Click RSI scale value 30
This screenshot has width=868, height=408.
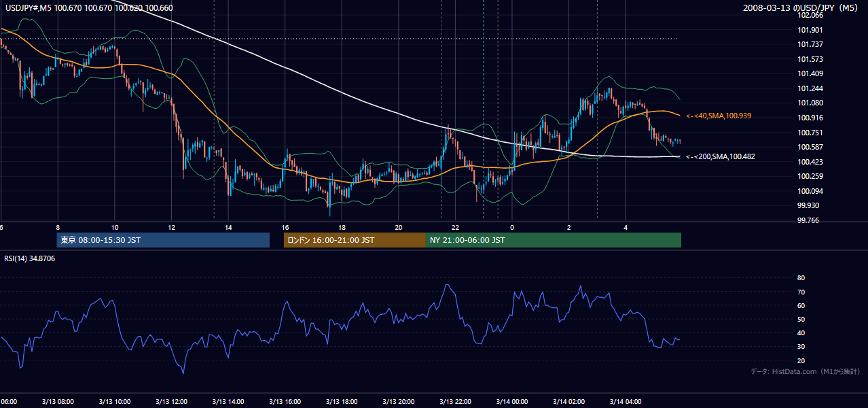pyautogui.click(x=801, y=346)
